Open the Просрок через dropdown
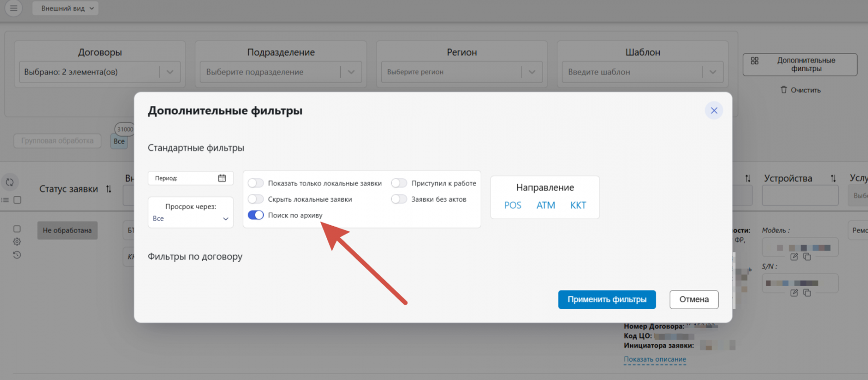 [190, 218]
